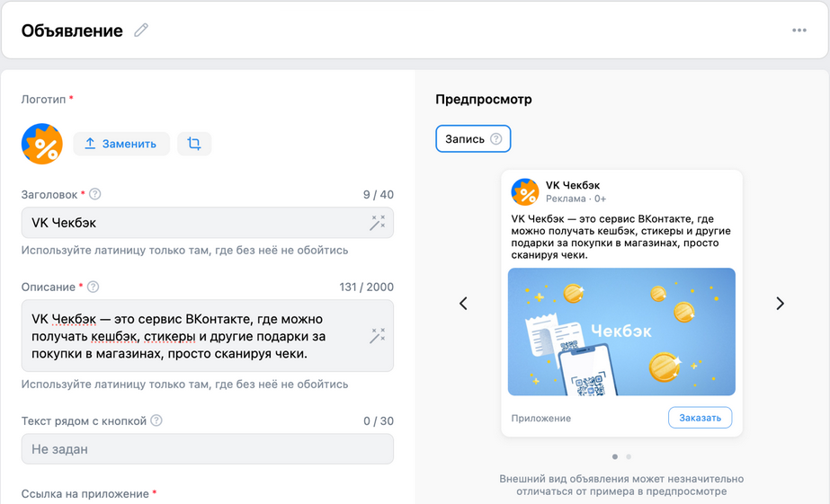Click the Ссылка на приложение label
Image resolution: width=830 pixels, height=504 pixels.
[x=85, y=493]
